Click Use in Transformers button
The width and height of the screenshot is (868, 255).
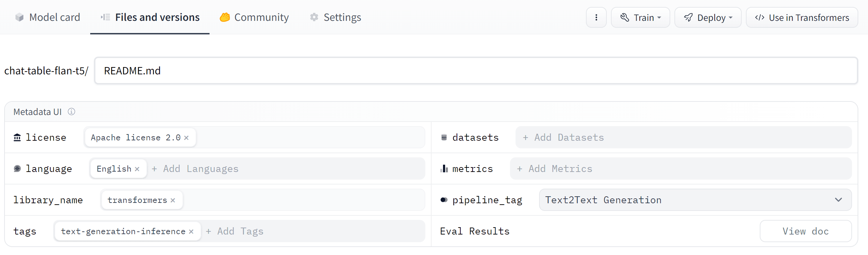click(x=802, y=17)
